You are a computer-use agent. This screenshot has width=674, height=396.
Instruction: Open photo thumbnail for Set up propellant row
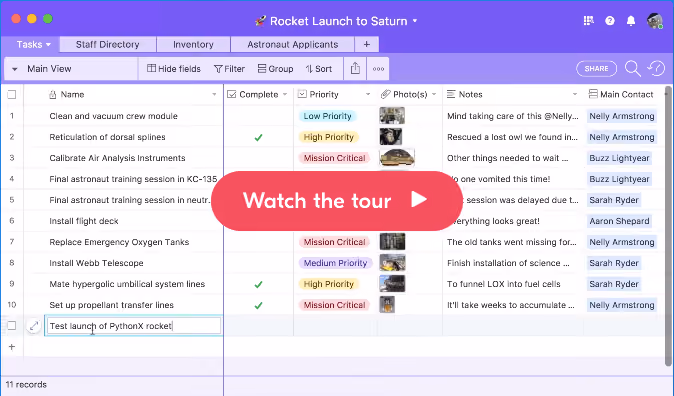tap(387, 305)
